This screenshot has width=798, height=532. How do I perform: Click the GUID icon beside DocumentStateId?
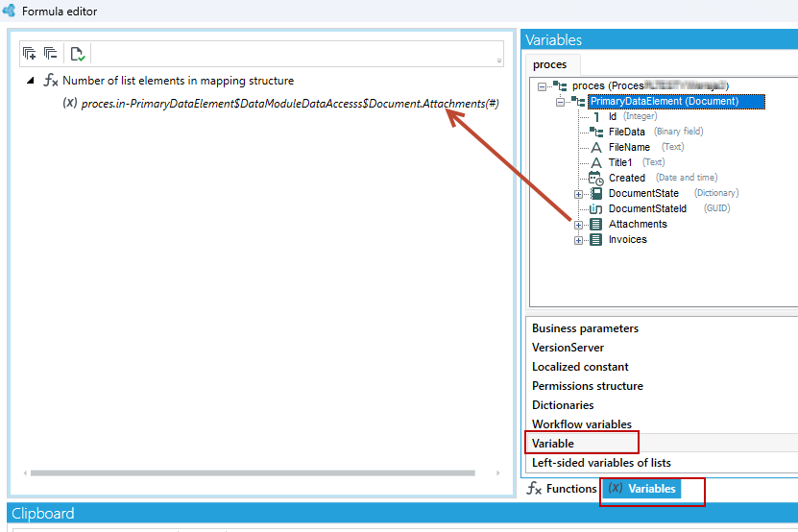[x=596, y=208]
